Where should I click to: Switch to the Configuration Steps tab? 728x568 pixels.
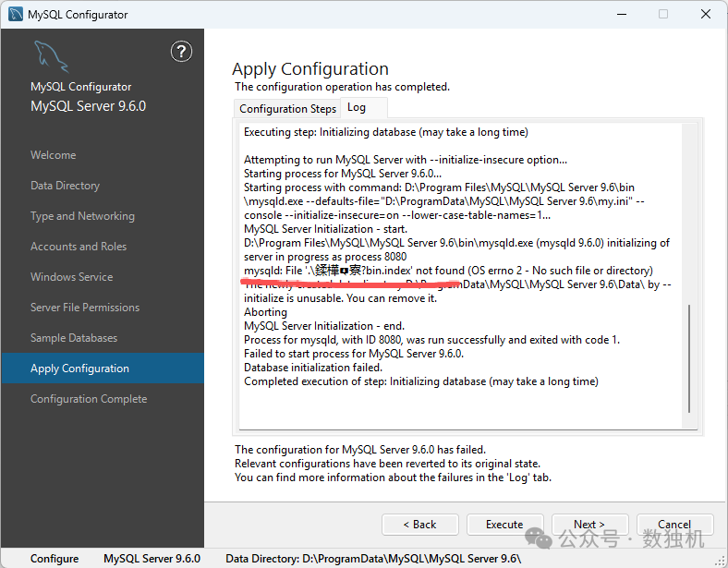tap(287, 109)
